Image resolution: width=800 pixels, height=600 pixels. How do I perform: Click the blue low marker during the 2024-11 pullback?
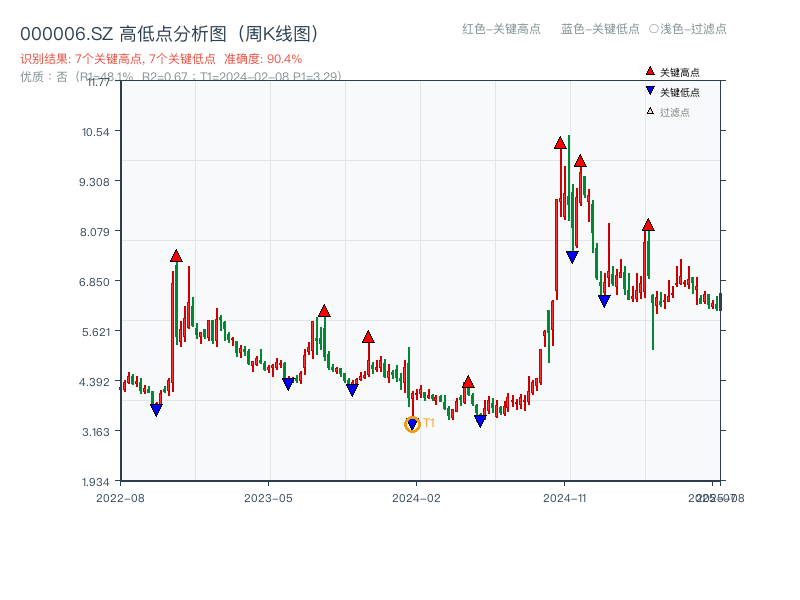[x=572, y=256]
